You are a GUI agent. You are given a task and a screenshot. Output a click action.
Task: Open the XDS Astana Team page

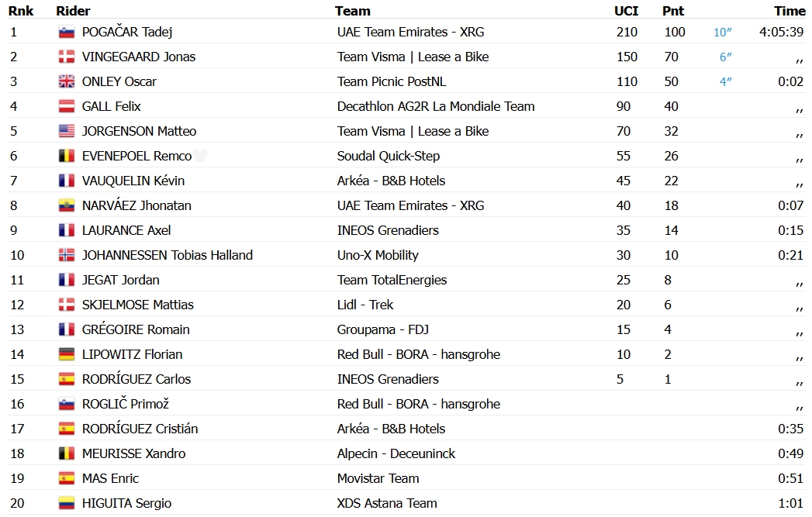[x=387, y=504]
